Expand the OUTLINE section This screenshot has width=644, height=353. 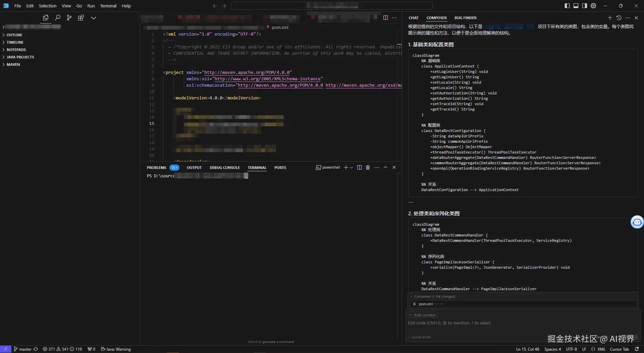[14, 35]
